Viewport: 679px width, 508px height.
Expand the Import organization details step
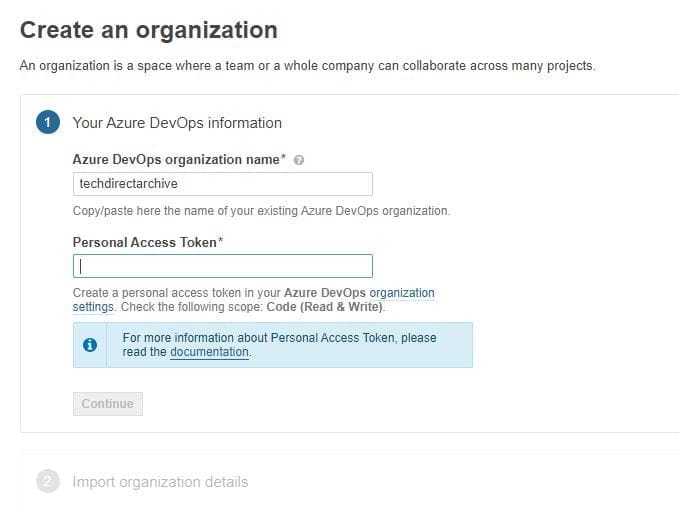tap(160, 482)
